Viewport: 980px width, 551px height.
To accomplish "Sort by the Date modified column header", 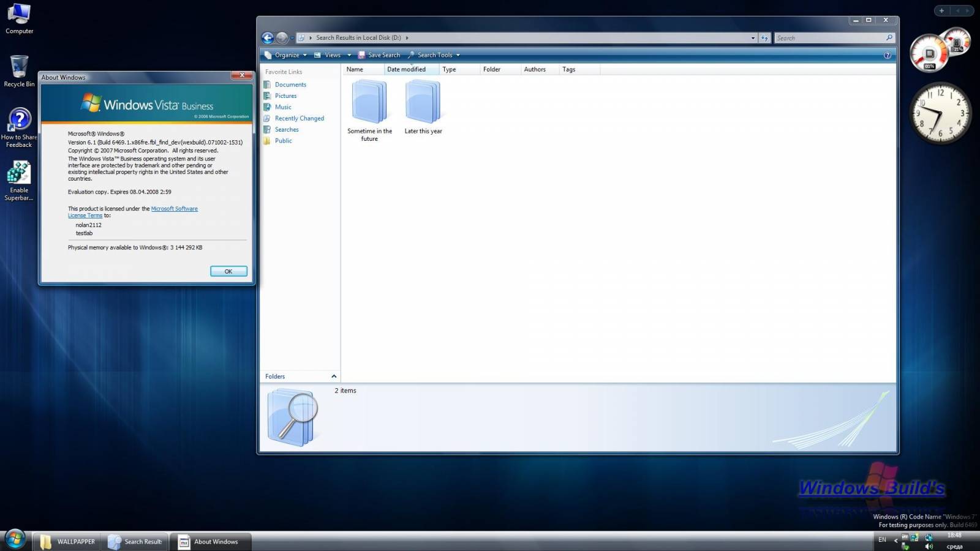I will [x=411, y=69].
